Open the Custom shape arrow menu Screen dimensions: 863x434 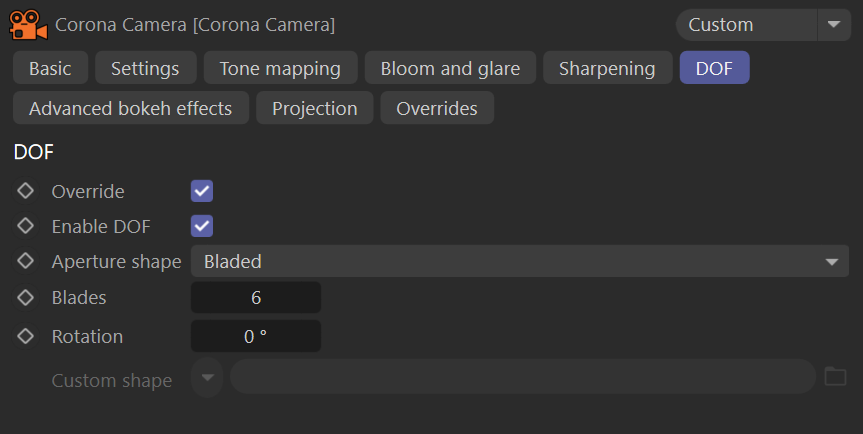pyautogui.click(x=207, y=378)
